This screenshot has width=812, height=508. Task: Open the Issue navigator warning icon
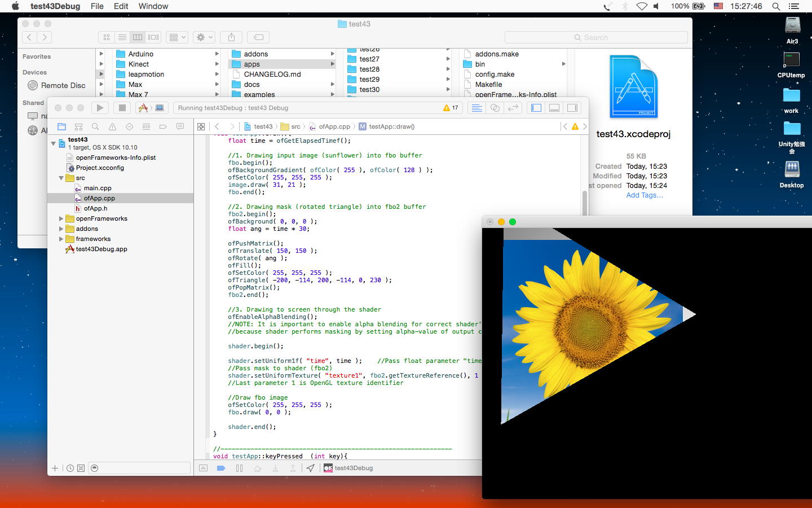pos(112,126)
